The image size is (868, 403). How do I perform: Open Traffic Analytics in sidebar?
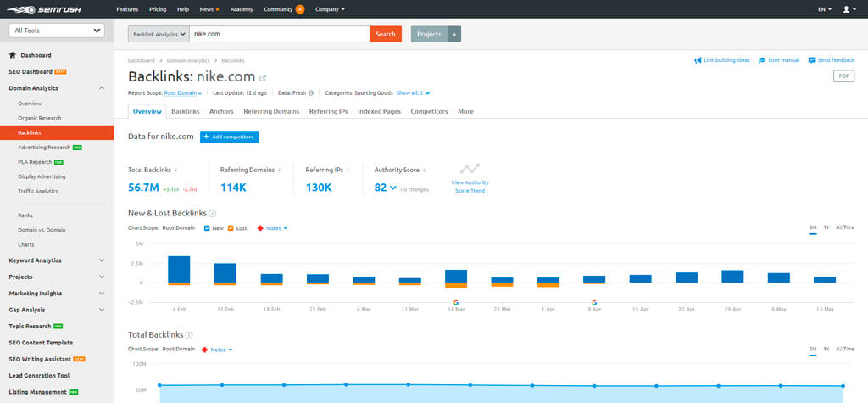tap(37, 191)
